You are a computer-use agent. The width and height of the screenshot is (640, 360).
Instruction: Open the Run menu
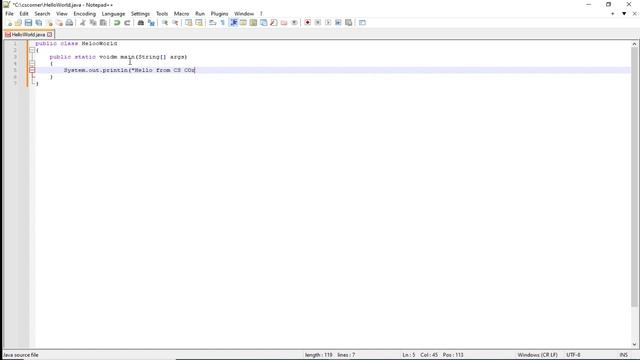tap(200, 14)
